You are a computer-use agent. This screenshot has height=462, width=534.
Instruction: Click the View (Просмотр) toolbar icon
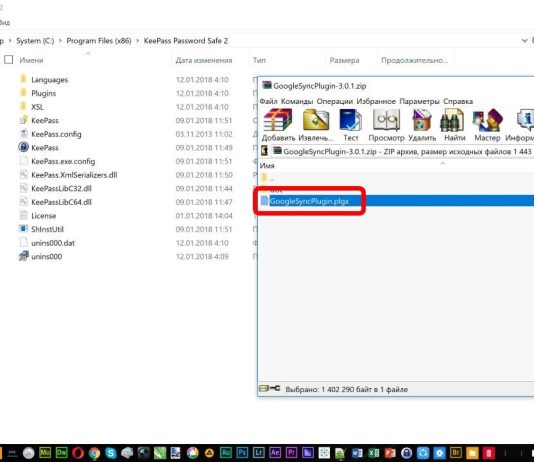pyautogui.click(x=386, y=120)
